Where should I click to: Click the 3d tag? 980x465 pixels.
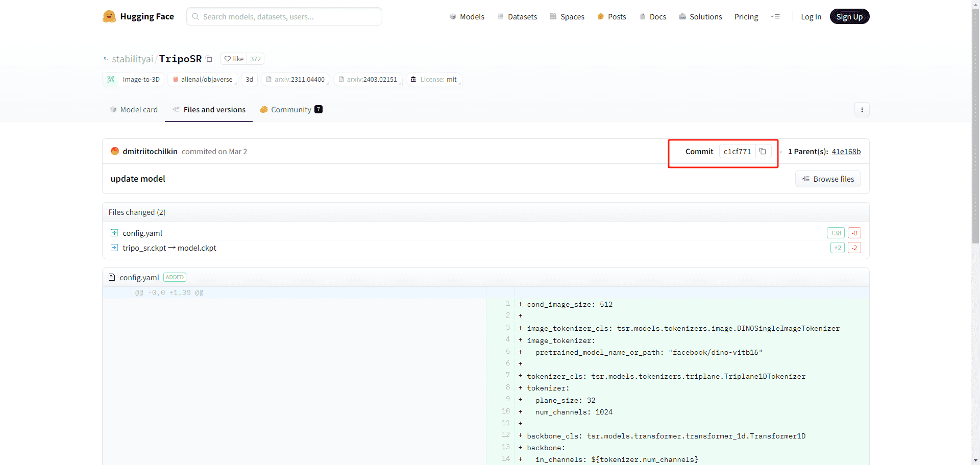click(249, 79)
